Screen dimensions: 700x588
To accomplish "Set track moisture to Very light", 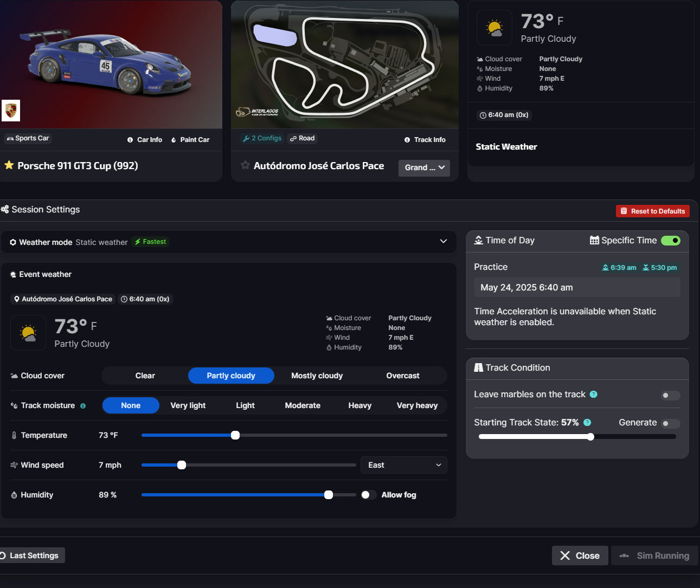I will point(188,405).
